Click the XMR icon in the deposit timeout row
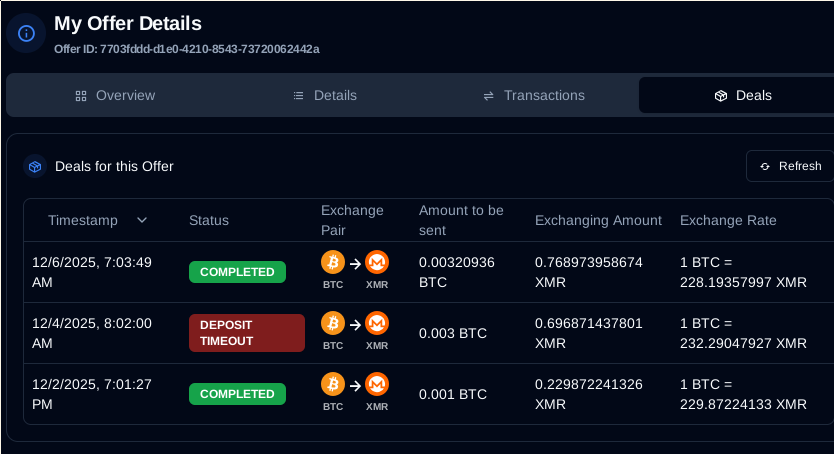The width and height of the screenshot is (834, 454). point(377,323)
